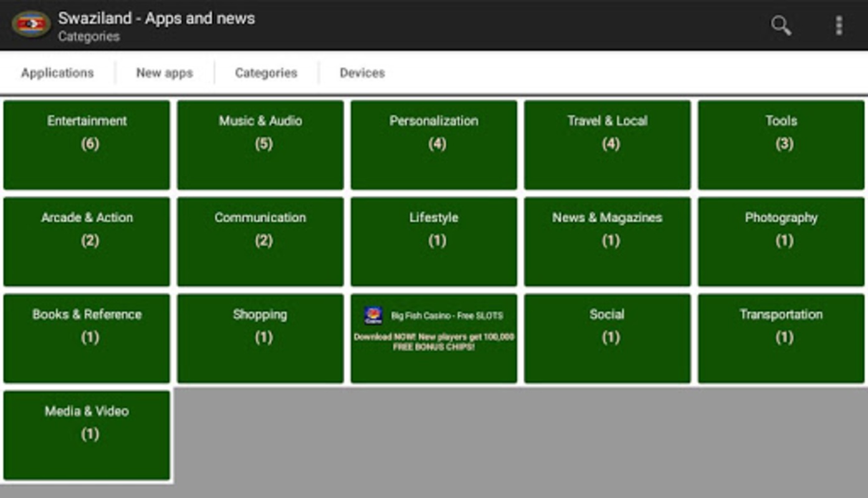
Task: Open Books & Reference category
Action: tap(87, 339)
